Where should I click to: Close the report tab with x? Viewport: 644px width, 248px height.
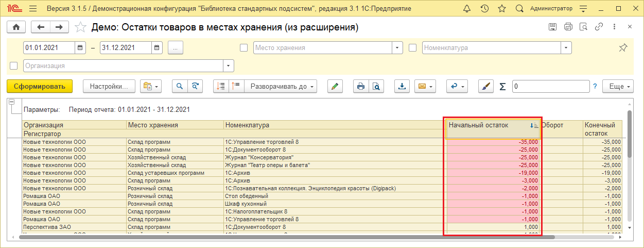630,27
